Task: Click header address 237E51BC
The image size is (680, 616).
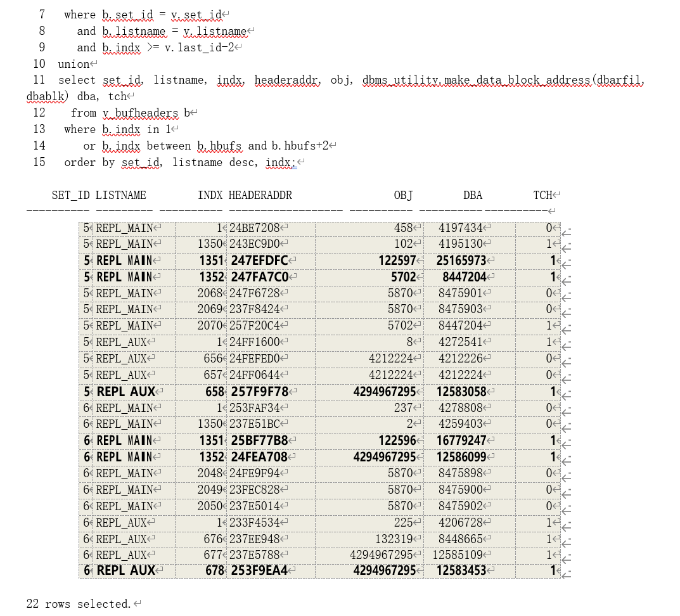Action: tap(254, 424)
